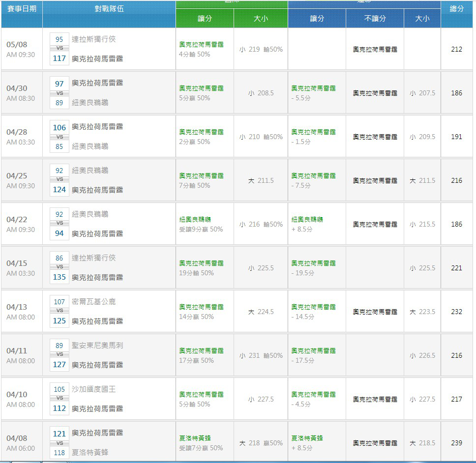Select the 04/25 game date
The image size is (476, 463).
coord(17,175)
